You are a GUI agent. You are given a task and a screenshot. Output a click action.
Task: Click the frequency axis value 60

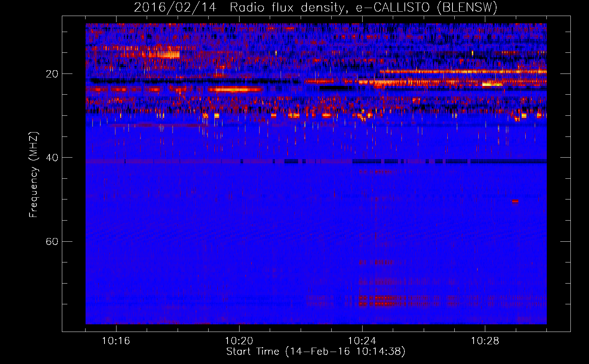tap(52, 242)
